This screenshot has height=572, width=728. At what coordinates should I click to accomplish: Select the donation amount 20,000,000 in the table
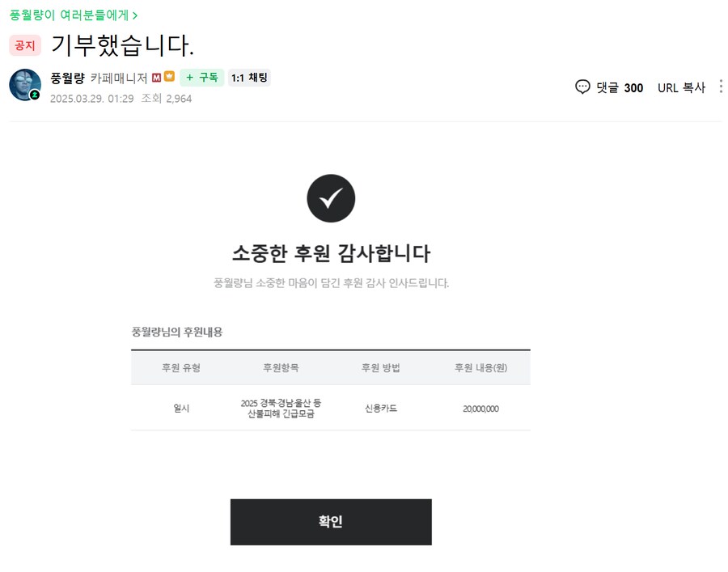pyautogui.click(x=479, y=409)
